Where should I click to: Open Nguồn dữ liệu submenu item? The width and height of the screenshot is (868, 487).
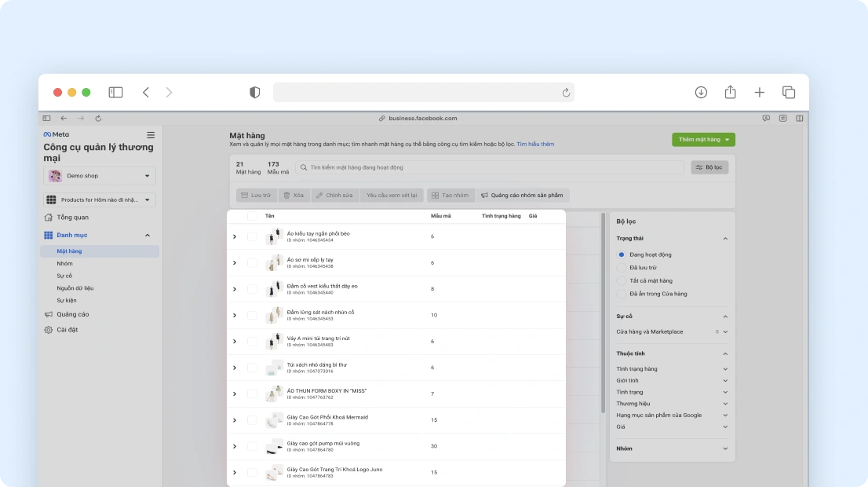[75, 288]
